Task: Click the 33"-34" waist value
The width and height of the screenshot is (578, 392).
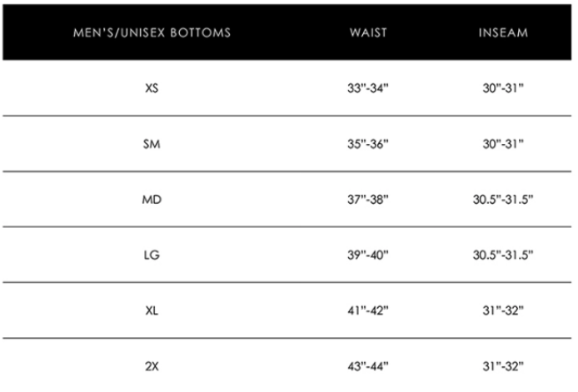Action: coord(368,88)
